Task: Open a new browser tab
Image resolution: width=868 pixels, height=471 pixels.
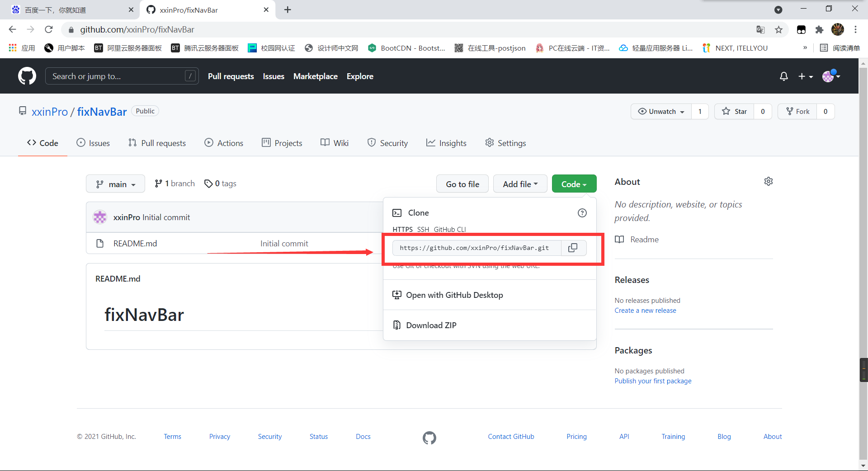Action: [288, 9]
